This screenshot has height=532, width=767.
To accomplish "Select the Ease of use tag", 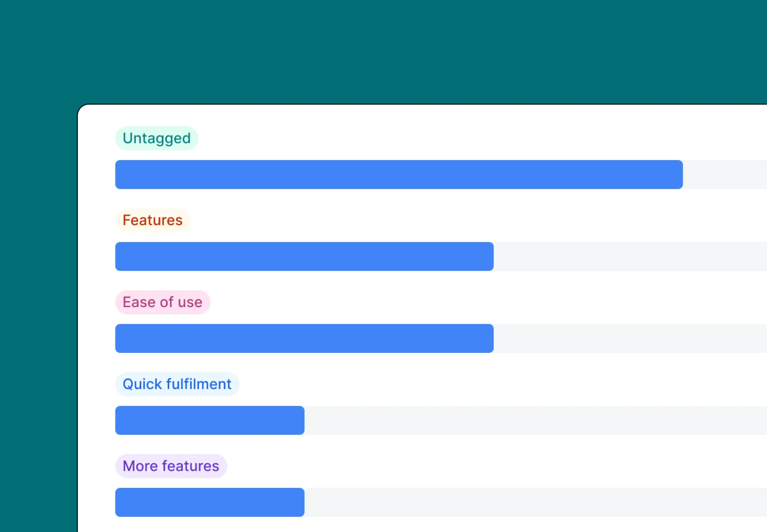I will tap(162, 302).
